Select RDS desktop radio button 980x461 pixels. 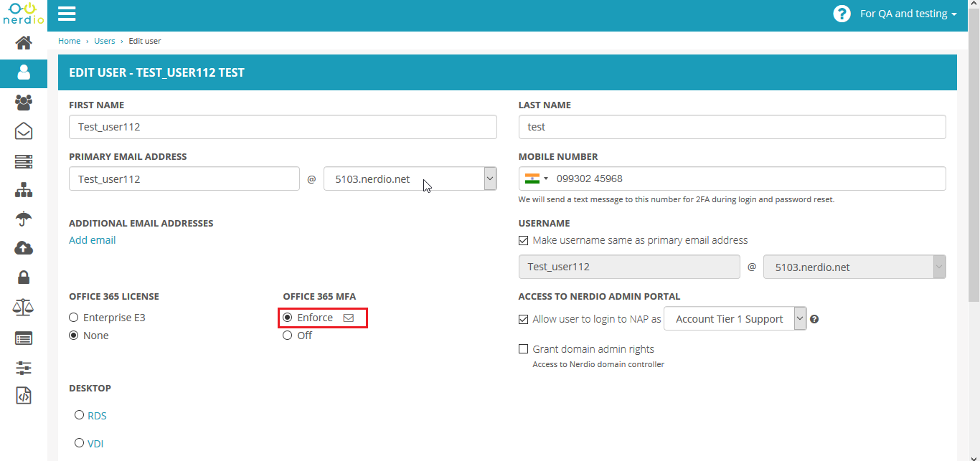80,414
